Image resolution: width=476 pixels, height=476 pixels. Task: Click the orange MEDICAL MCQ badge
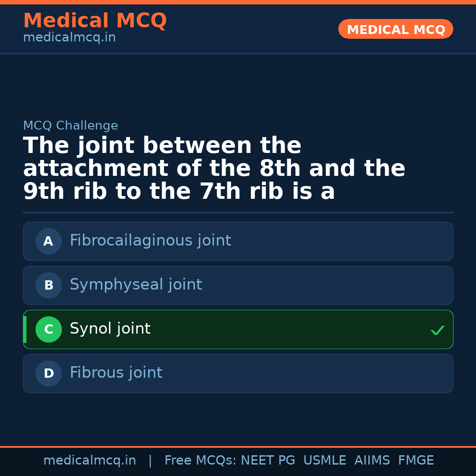coord(395,29)
